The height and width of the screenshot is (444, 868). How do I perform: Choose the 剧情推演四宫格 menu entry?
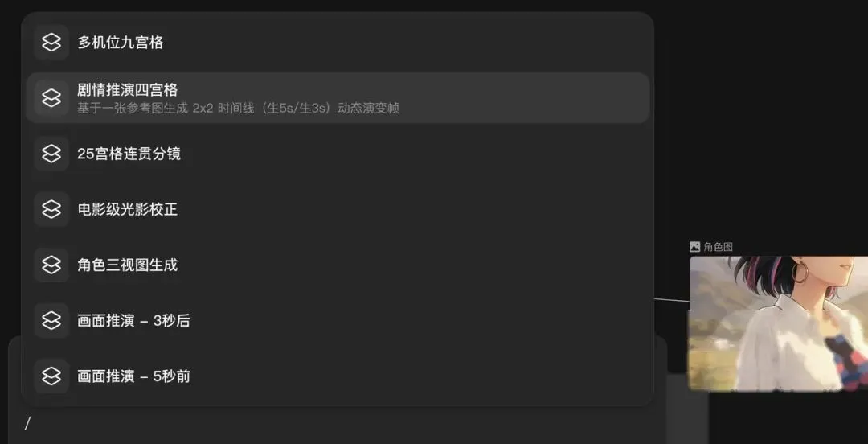click(338, 98)
